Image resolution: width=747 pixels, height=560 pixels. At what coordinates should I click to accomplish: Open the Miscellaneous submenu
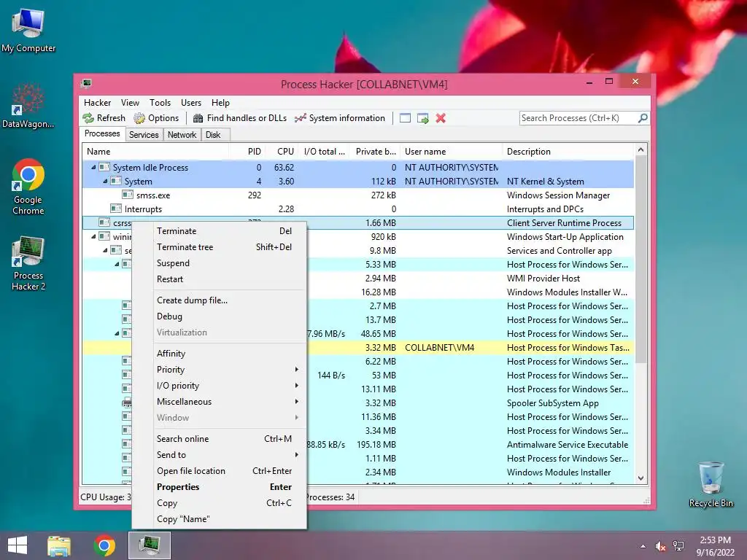pos(228,402)
